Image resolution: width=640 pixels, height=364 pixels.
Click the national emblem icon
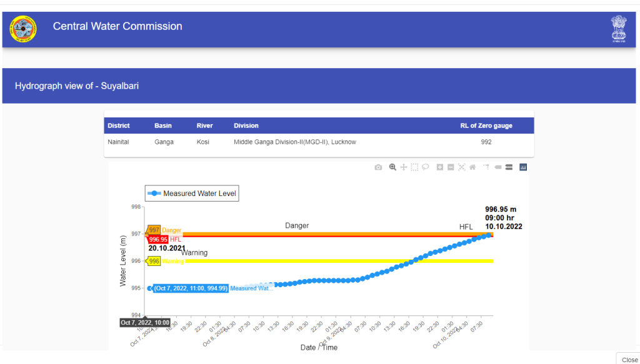coord(618,28)
